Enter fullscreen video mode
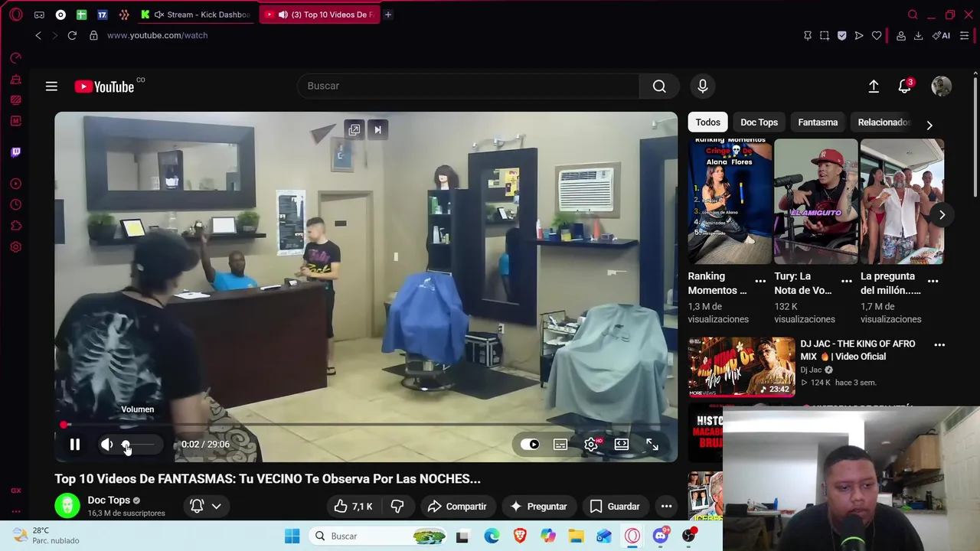This screenshot has width=980, height=551. coord(652,444)
